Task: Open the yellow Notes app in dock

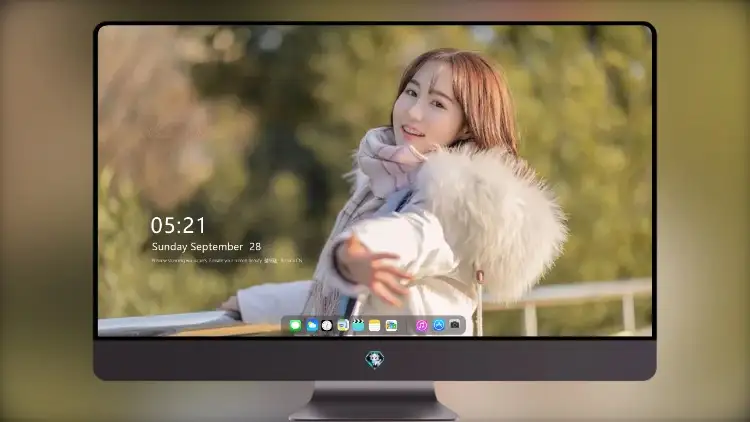Action: point(375,326)
